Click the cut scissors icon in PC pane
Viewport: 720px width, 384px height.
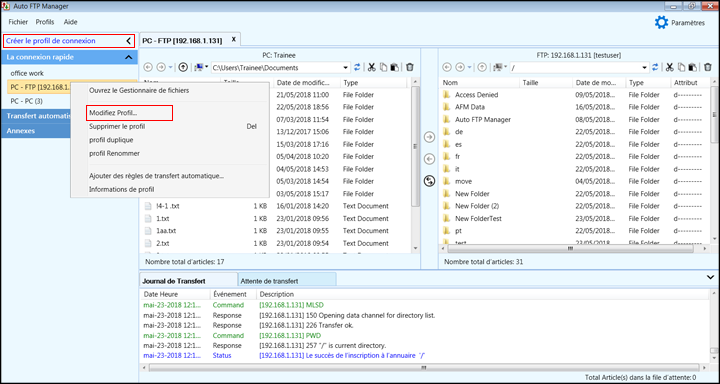pyautogui.click(x=371, y=68)
